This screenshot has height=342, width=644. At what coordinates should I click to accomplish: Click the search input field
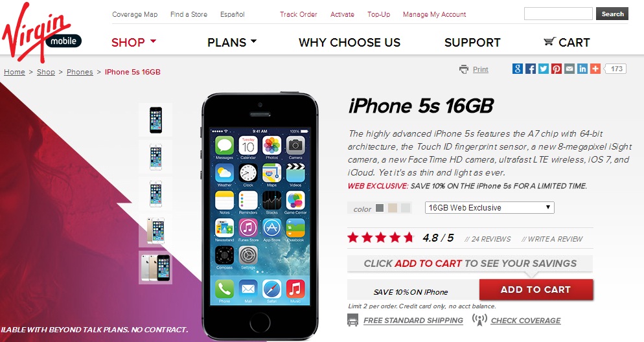point(558,14)
